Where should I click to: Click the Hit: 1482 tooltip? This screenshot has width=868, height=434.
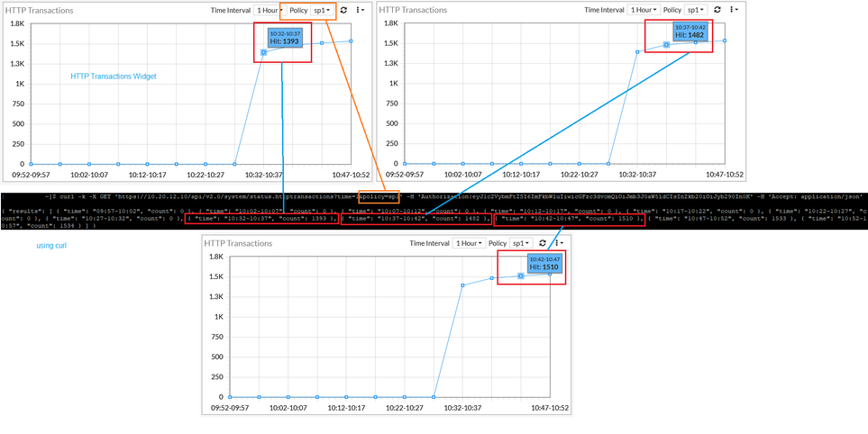click(690, 32)
